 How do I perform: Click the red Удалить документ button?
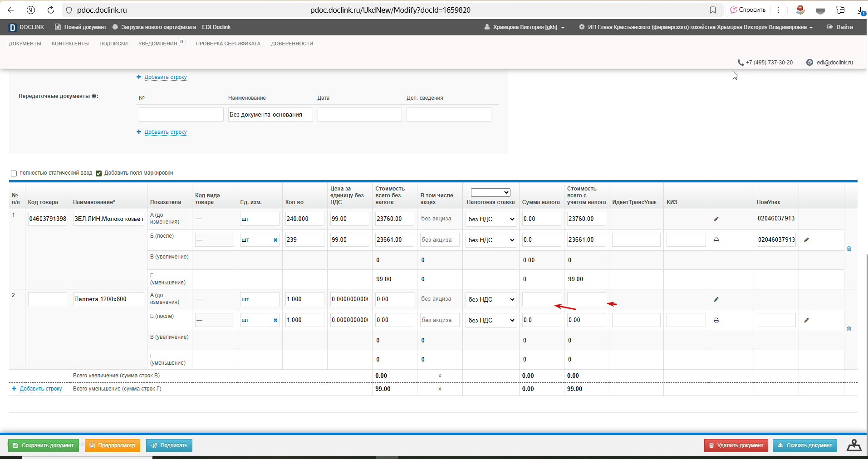coord(736,445)
